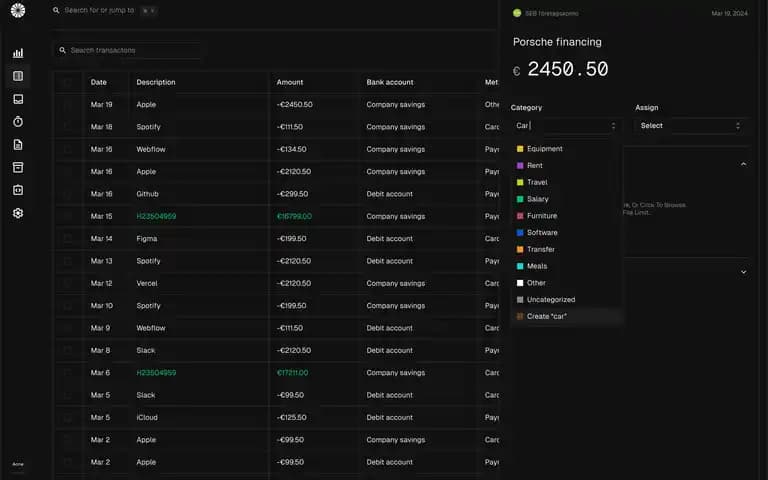The height and width of the screenshot is (480, 768).
Task: Click the green SEB bank account icon
Action: coord(517,13)
